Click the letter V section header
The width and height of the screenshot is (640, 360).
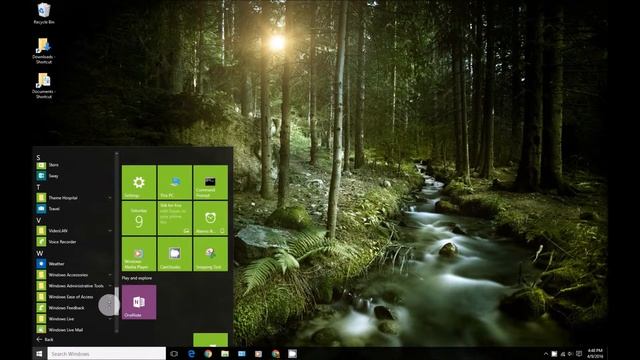click(39, 220)
